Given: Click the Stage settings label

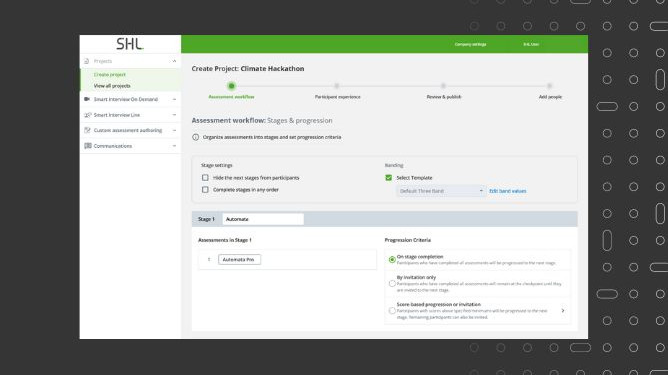Looking at the screenshot, I should click(x=217, y=165).
